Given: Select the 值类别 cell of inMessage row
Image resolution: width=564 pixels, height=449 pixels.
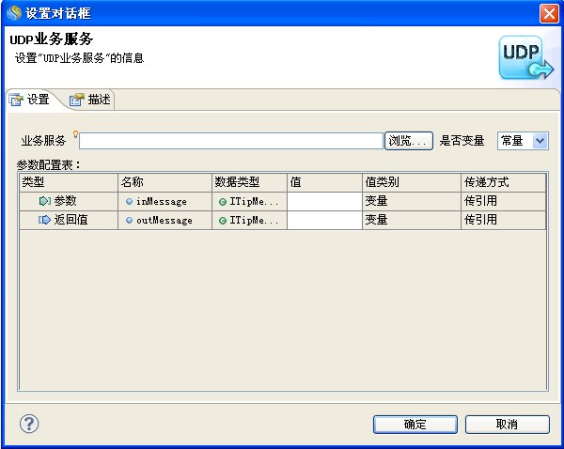Looking at the screenshot, I should tap(411, 201).
